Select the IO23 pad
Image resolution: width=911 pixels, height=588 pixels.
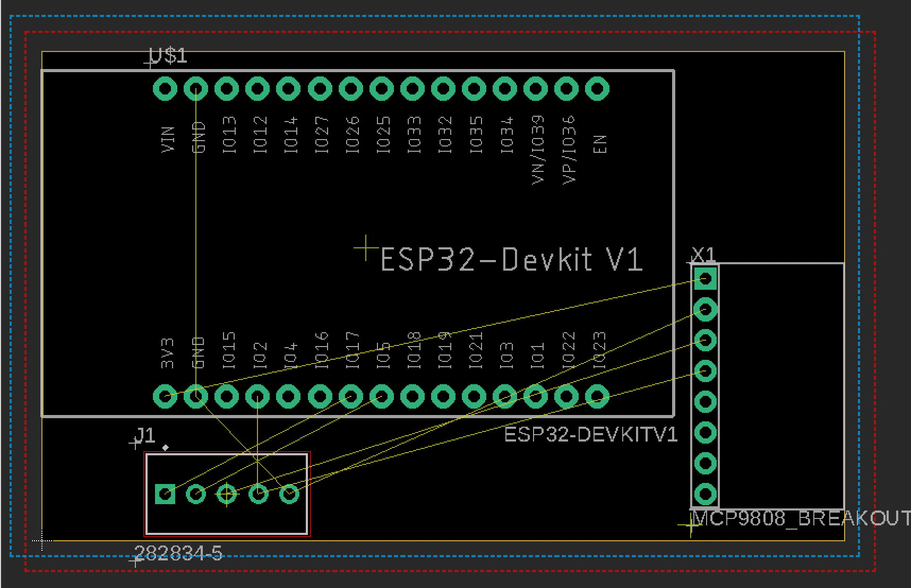click(597, 396)
